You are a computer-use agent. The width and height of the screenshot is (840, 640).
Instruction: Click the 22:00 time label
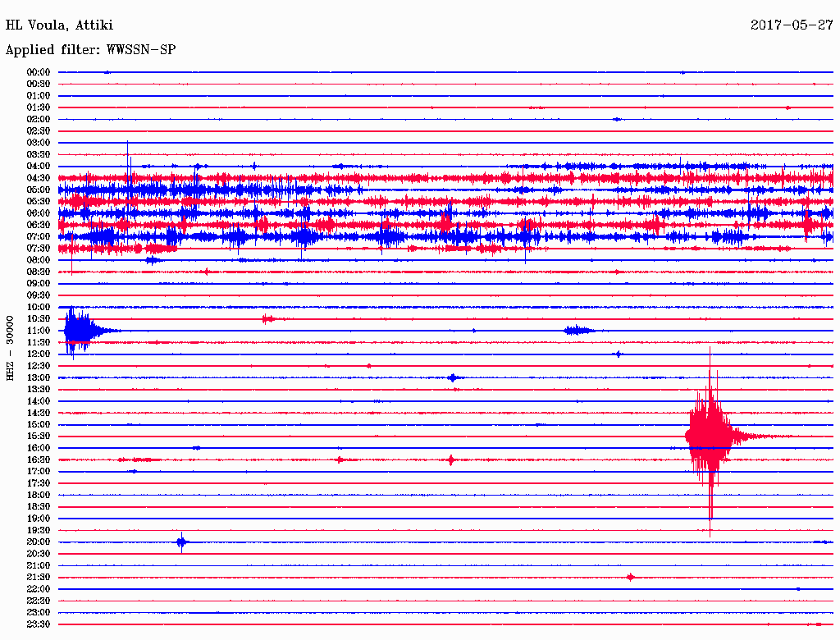coord(39,589)
